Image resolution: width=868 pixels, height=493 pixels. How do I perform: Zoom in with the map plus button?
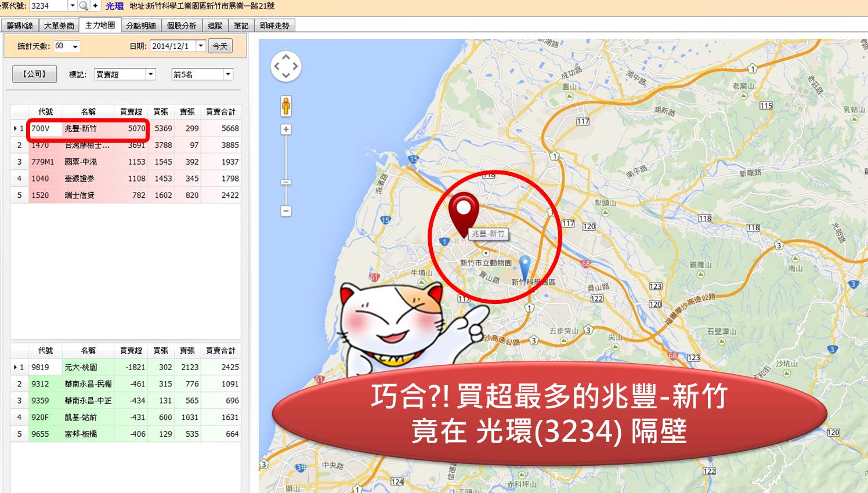point(286,129)
